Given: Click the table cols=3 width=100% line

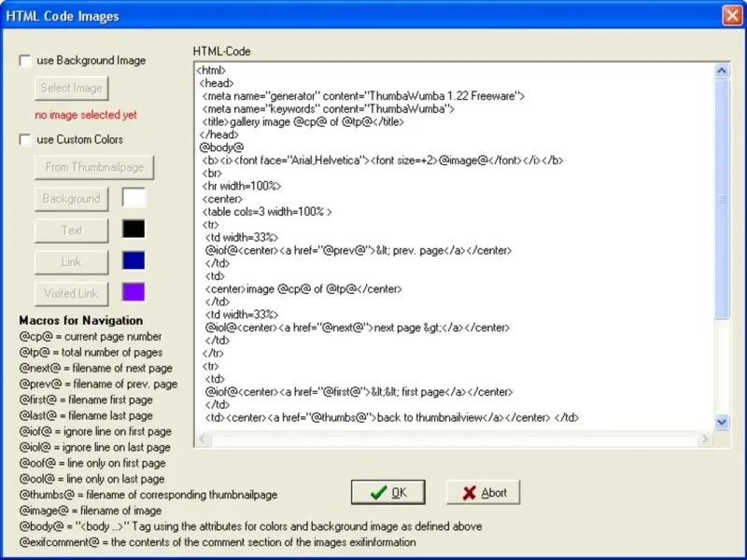Looking at the screenshot, I should coord(267,212).
